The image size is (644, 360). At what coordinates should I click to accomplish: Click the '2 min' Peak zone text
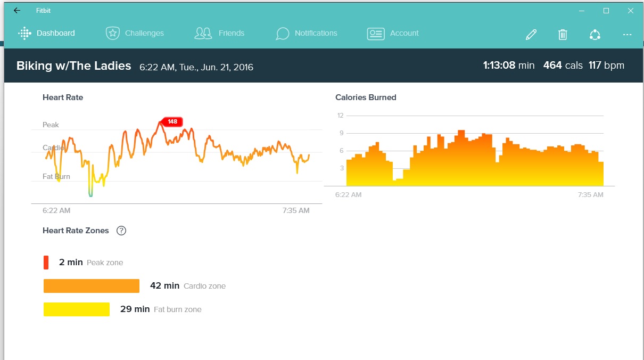71,262
